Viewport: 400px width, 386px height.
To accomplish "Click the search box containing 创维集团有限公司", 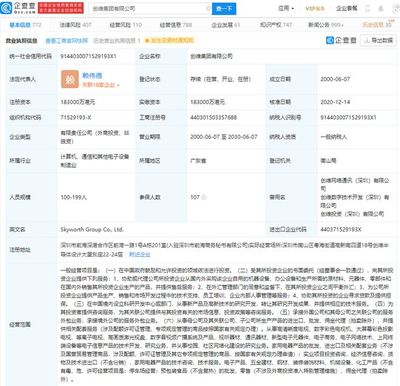I will click(150, 8).
